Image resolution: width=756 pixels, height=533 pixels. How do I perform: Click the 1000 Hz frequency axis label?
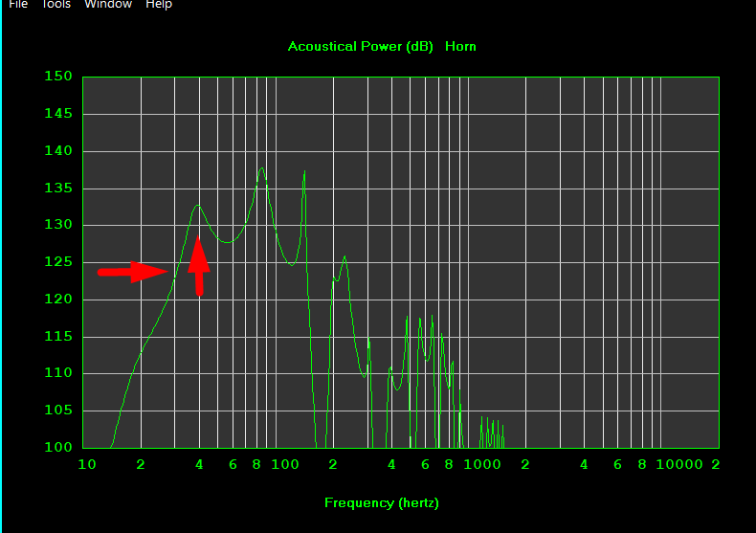click(x=482, y=464)
